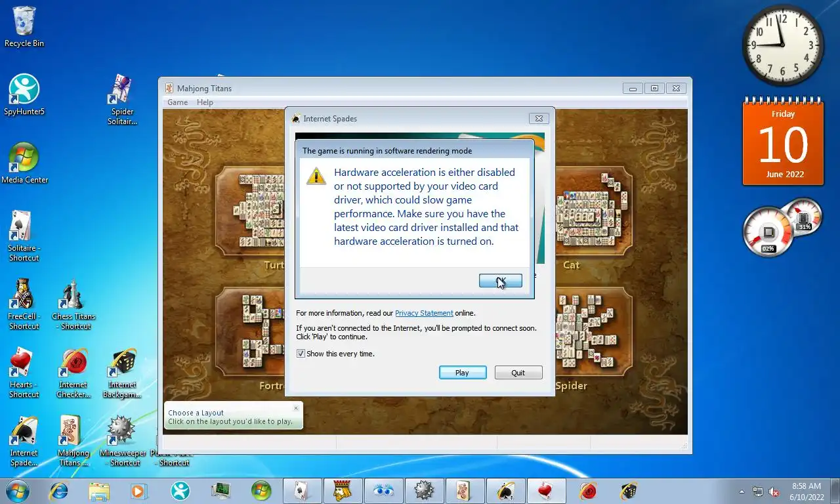The width and height of the screenshot is (840, 504).
Task: Select the Internet Checkers desktop icon
Action: (73, 373)
